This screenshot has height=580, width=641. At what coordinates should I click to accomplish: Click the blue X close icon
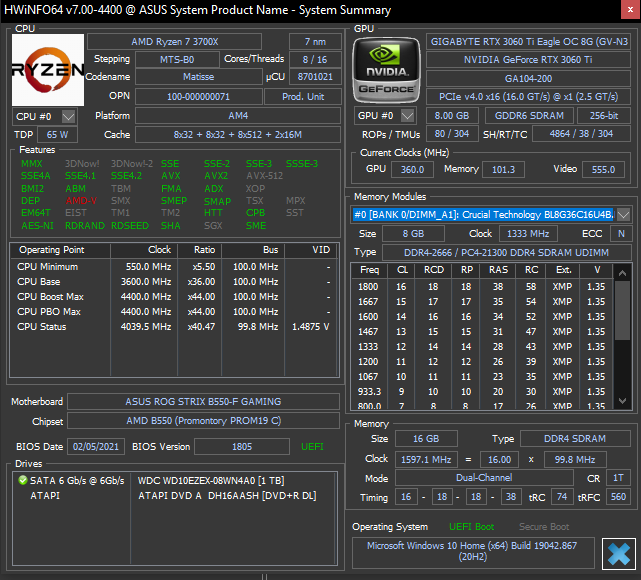coord(619,553)
